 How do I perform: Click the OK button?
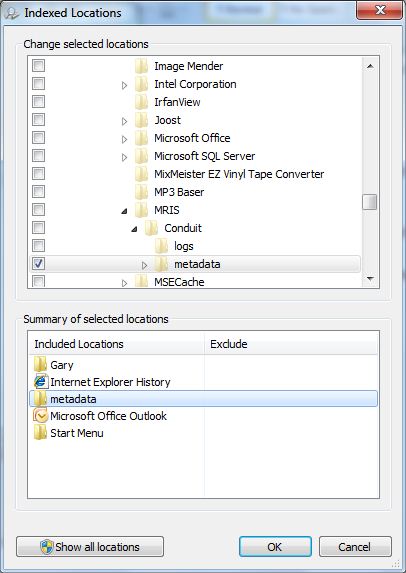[x=275, y=547]
